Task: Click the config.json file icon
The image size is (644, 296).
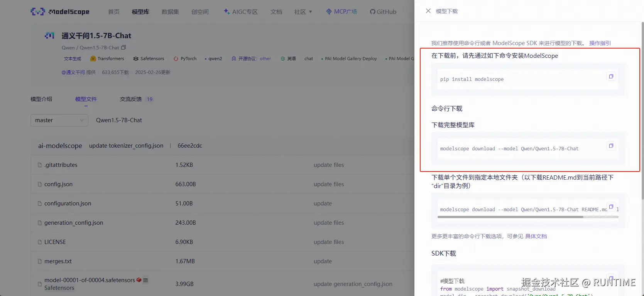Action: click(x=39, y=184)
